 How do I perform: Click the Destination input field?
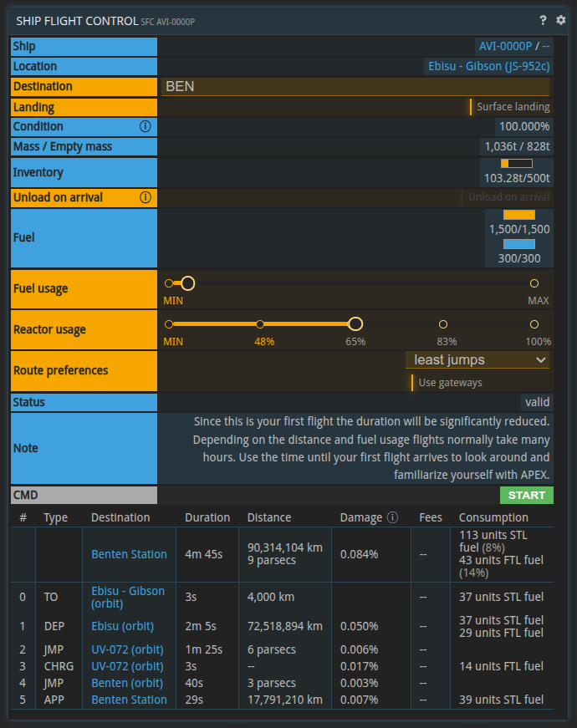point(355,86)
